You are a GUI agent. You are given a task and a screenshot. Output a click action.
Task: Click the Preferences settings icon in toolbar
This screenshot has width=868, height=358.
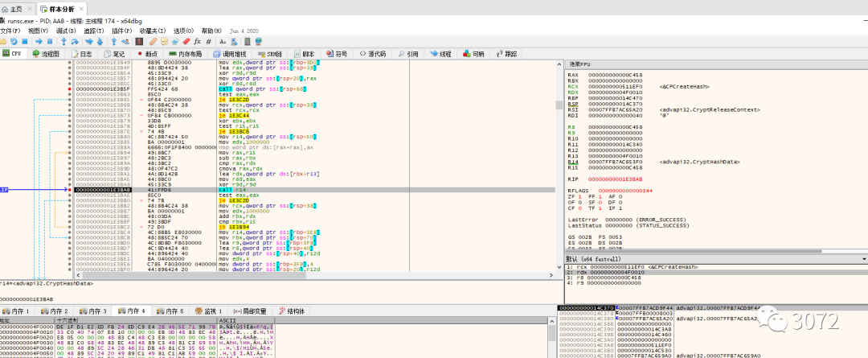click(235, 42)
